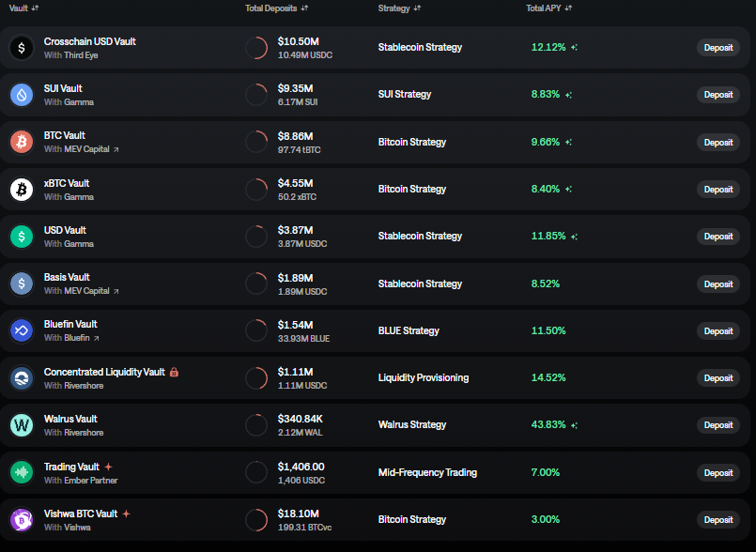Click the 3.00% APY value
This screenshot has width=756, height=552.
point(546,520)
